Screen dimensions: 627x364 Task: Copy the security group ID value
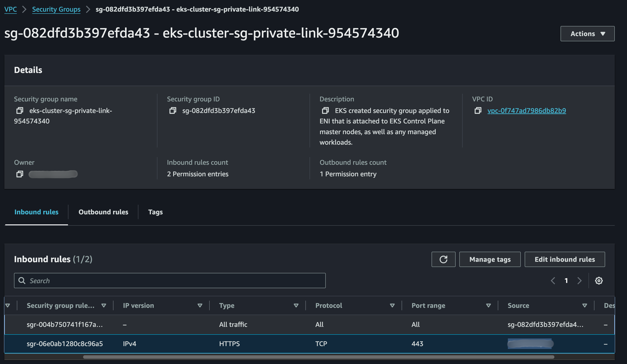(x=173, y=110)
